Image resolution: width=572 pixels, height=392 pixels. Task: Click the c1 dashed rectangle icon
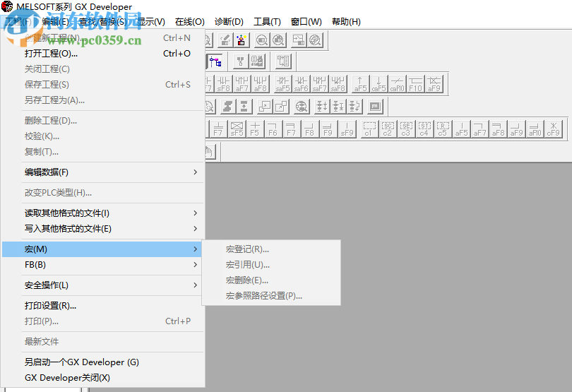click(x=369, y=129)
